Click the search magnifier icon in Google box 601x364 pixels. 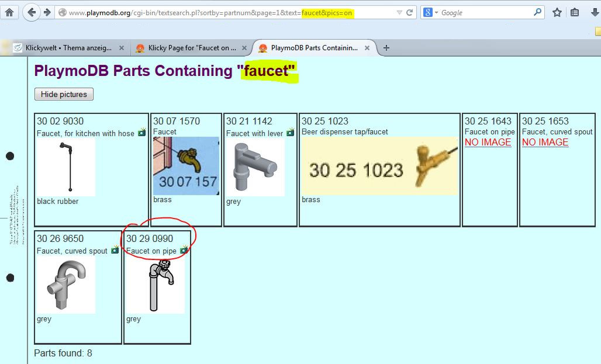click(x=537, y=12)
